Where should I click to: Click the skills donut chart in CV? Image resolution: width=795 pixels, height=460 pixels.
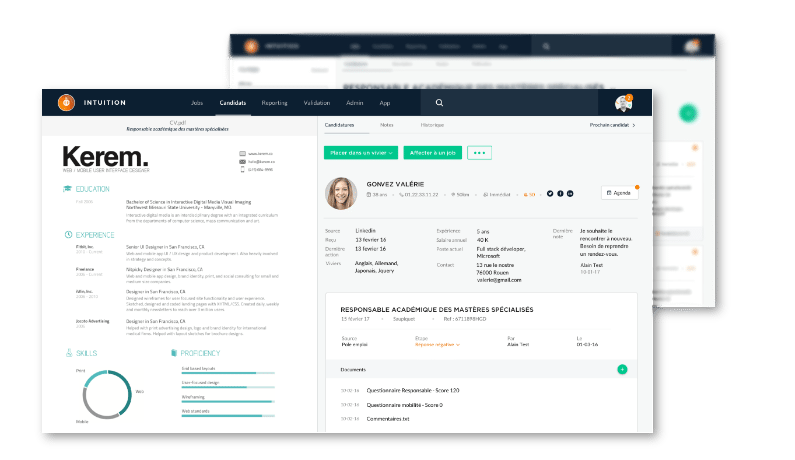click(107, 395)
